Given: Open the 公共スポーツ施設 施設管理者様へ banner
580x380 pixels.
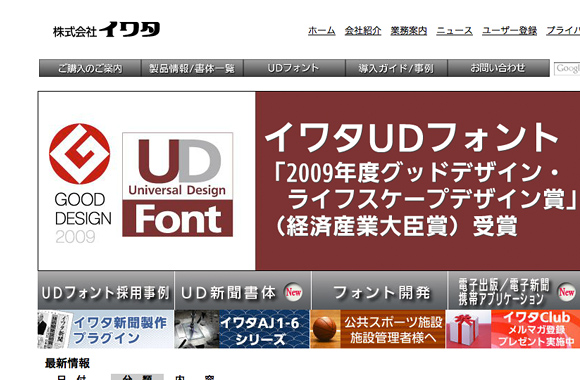Looking at the screenshot, I should [378, 329].
